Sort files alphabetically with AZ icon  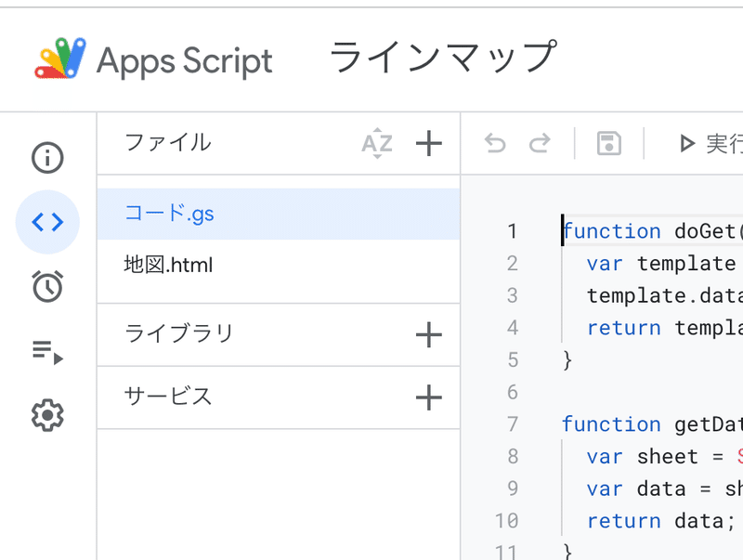coord(377,144)
